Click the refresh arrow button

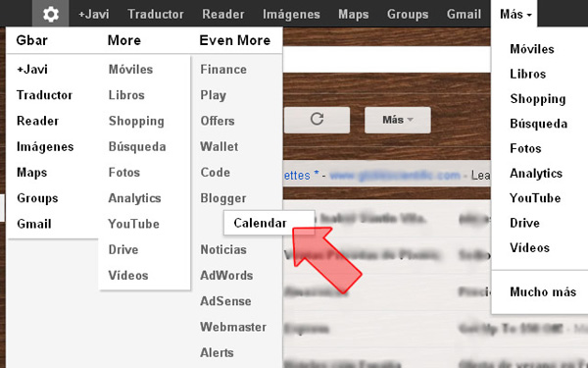317,120
